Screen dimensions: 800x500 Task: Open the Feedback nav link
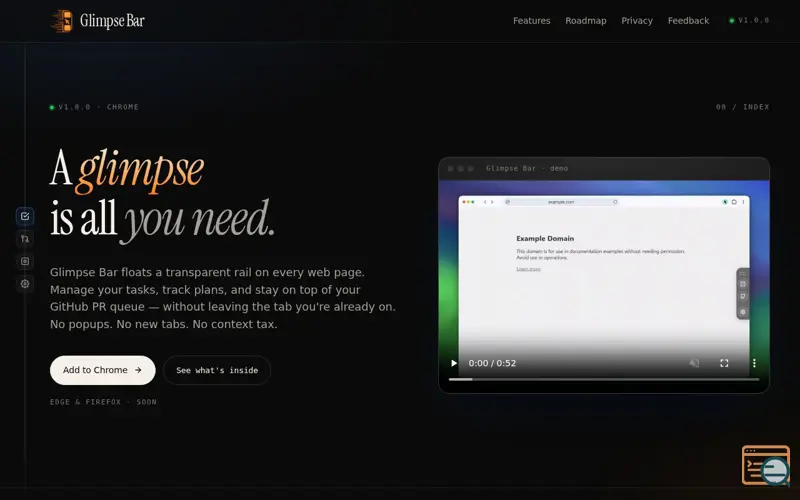pyautogui.click(x=688, y=21)
